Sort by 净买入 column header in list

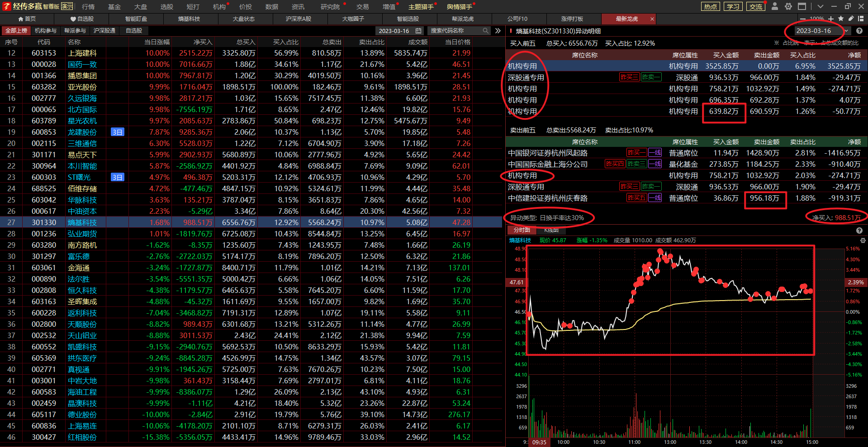click(203, 42)
